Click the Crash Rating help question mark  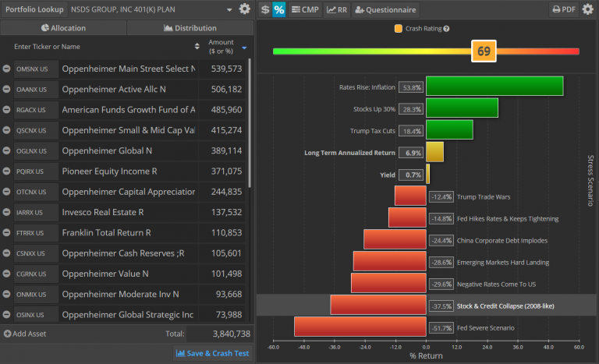(446, 29)
